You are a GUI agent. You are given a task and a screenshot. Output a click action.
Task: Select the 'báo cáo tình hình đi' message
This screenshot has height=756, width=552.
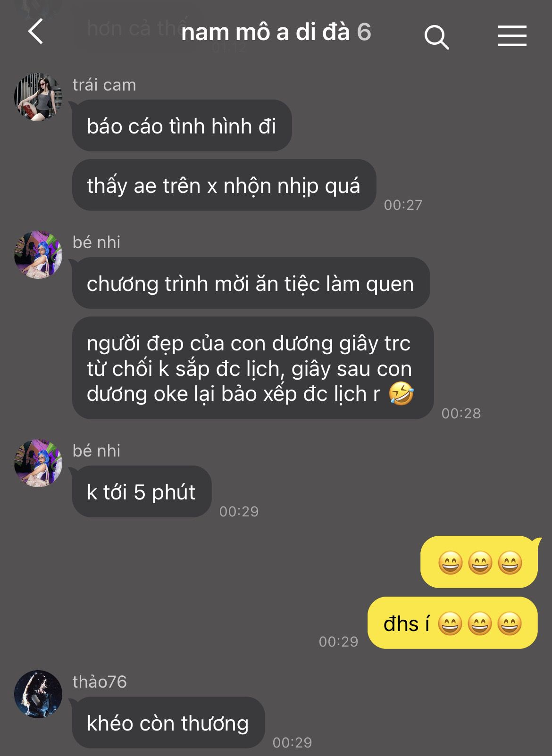tap(182, 126)
